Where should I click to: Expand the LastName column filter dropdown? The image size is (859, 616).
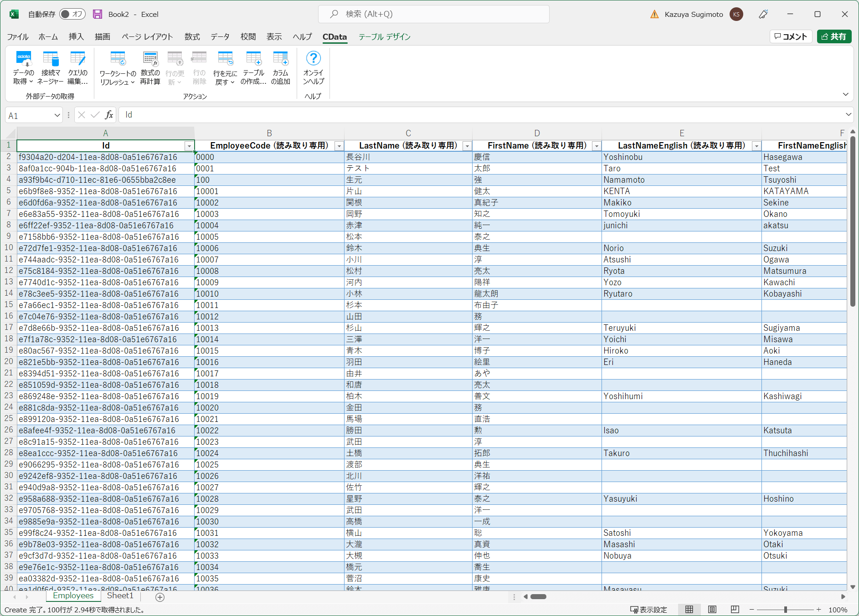click(467, 146)
